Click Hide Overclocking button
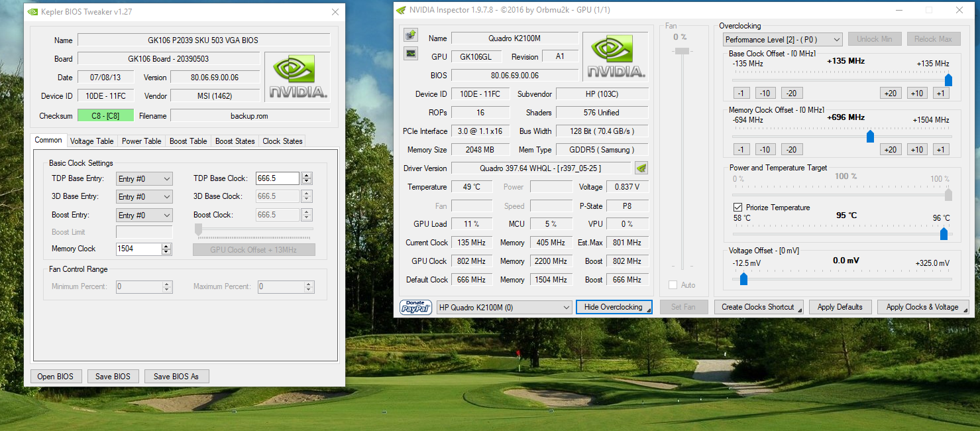Image resolution: width=980 pixels, height=431 pixels. [x=614, y=307]
